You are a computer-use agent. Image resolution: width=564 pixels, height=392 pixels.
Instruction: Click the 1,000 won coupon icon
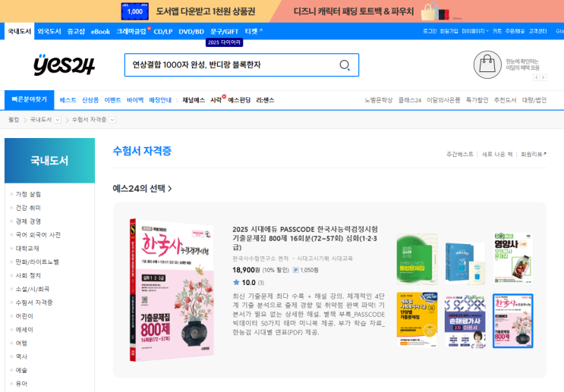pos(135,11)
